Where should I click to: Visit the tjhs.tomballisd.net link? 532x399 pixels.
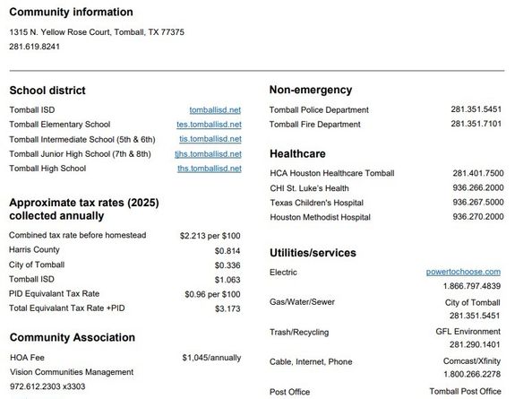click(x=208, y=154)
